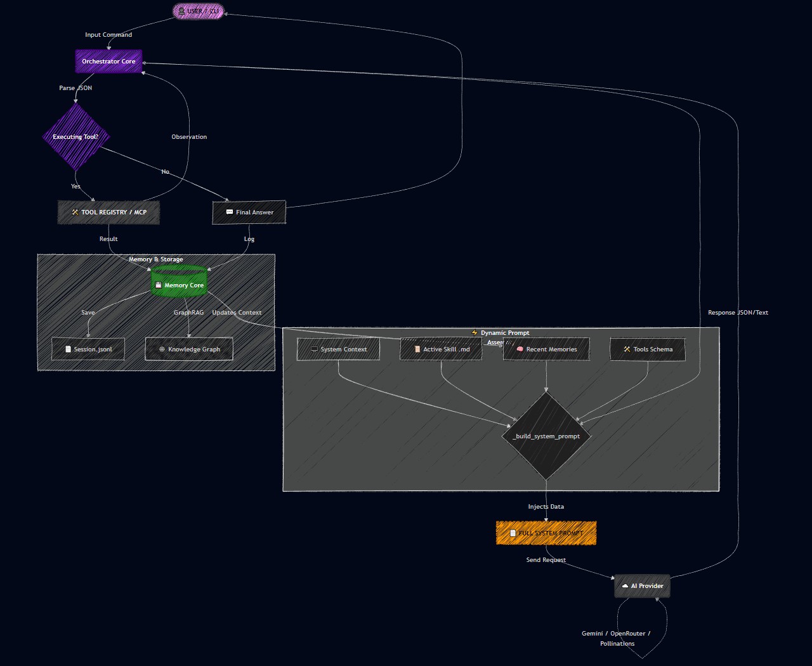Click the web icon beside Knowledge Graph
The image size is (812, 666).
click(x=162, y=349)
